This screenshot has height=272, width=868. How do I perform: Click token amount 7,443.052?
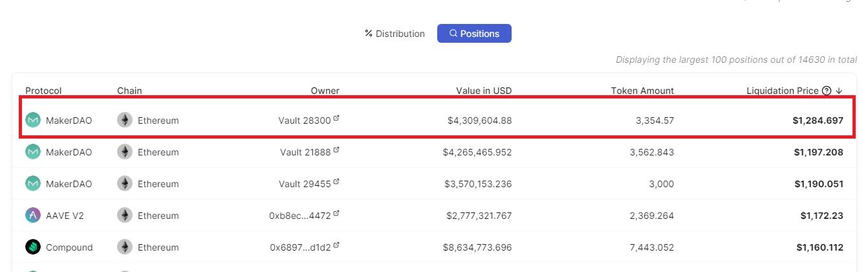point(651,247)
